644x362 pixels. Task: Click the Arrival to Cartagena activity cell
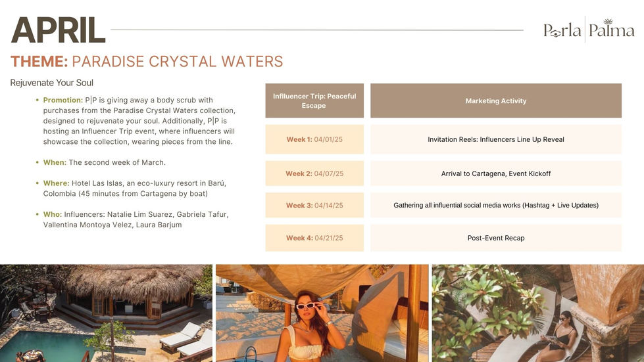496,173
